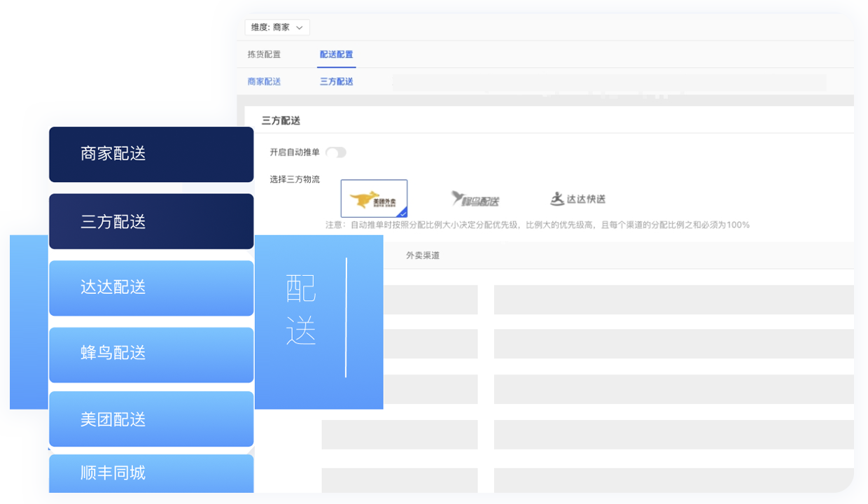Choose the 达达快送 logistics logo
Image resolution: width=868 pixels, height=504 pixels.
577,199
